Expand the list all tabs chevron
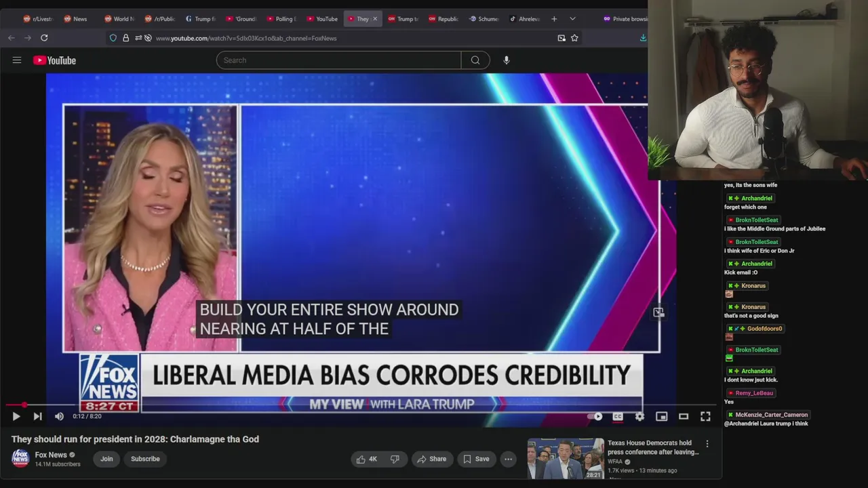Viewport: 868px width, 488px height. coord(572,19)
